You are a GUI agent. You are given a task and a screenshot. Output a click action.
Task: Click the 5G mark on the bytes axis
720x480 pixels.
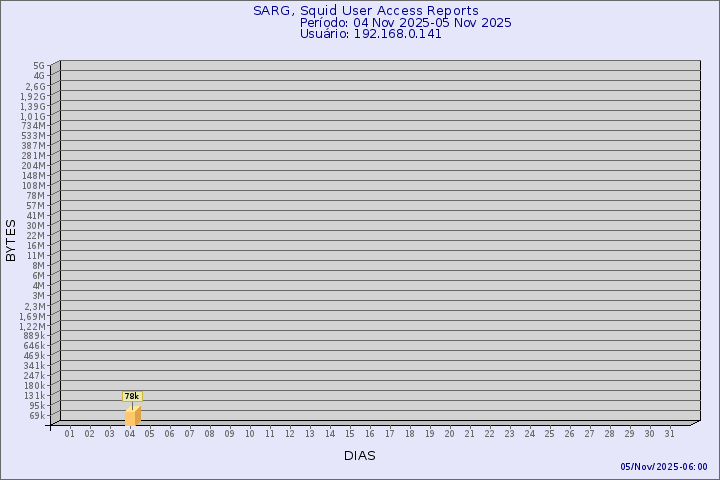39,66
